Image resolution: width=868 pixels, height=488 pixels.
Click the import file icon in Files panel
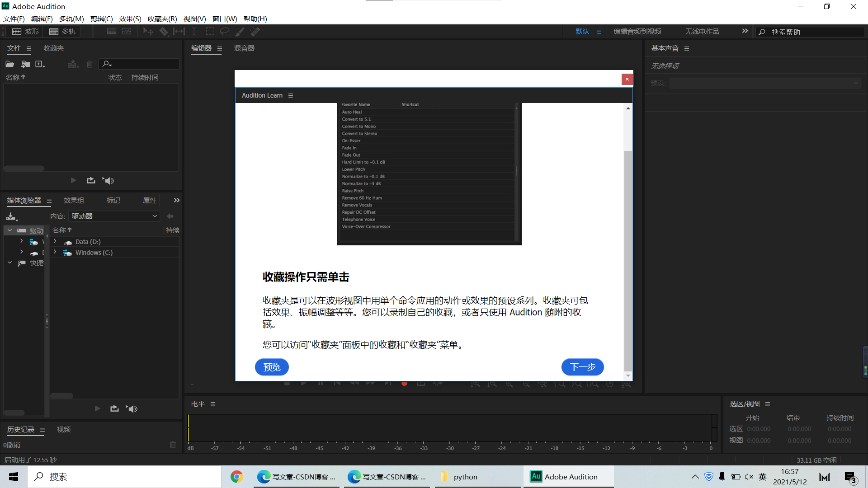point(25,64)
